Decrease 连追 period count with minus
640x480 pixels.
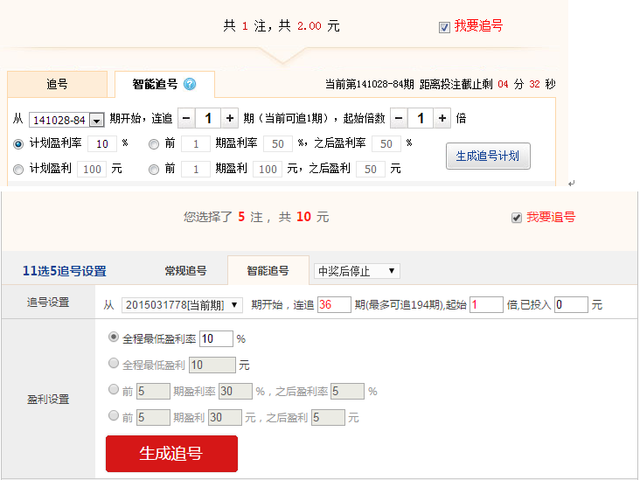[x=186, y=118]
